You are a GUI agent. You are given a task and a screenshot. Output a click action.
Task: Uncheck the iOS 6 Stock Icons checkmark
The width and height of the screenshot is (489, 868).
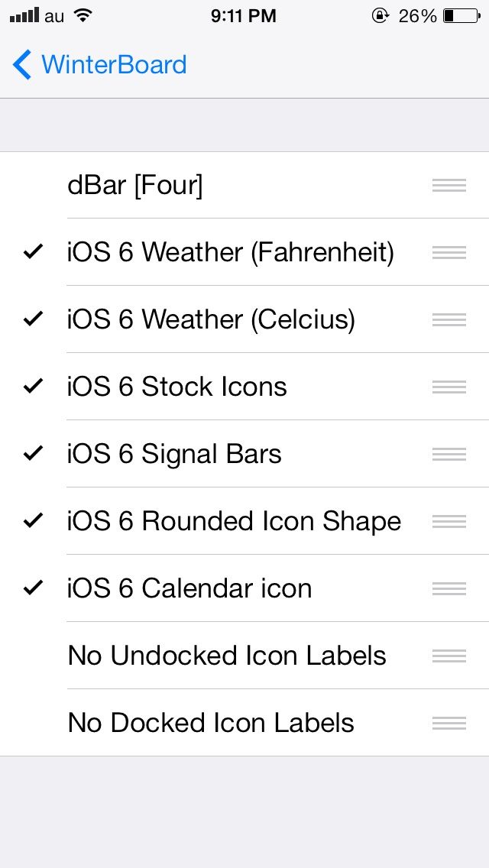33,387
